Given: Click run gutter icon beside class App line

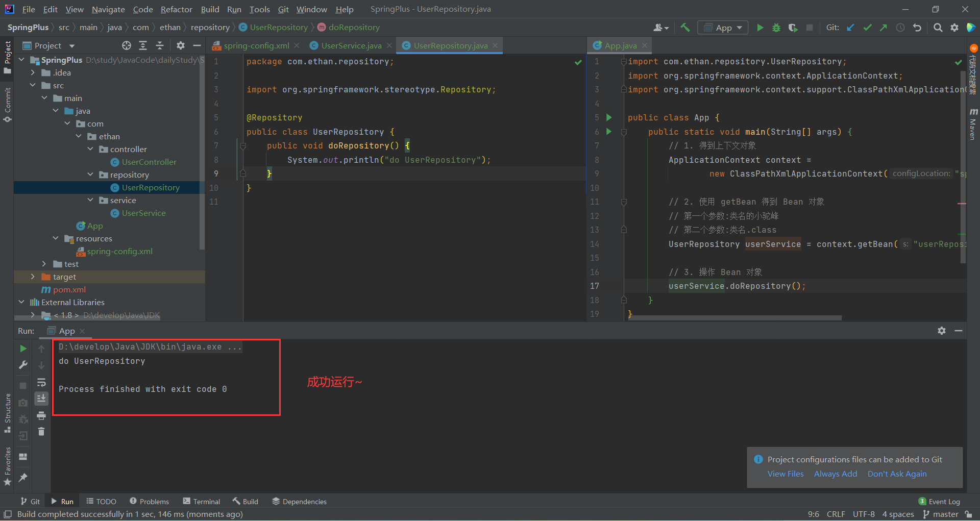Looking at the screenshot, I should coord(608,117).
